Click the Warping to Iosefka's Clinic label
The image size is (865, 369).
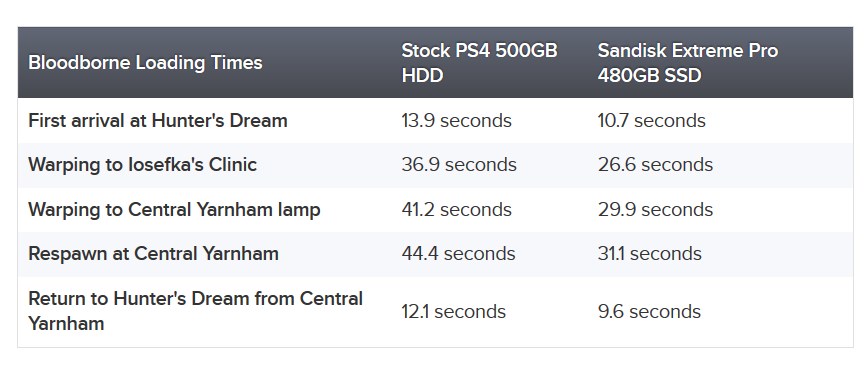coord(142,165)
